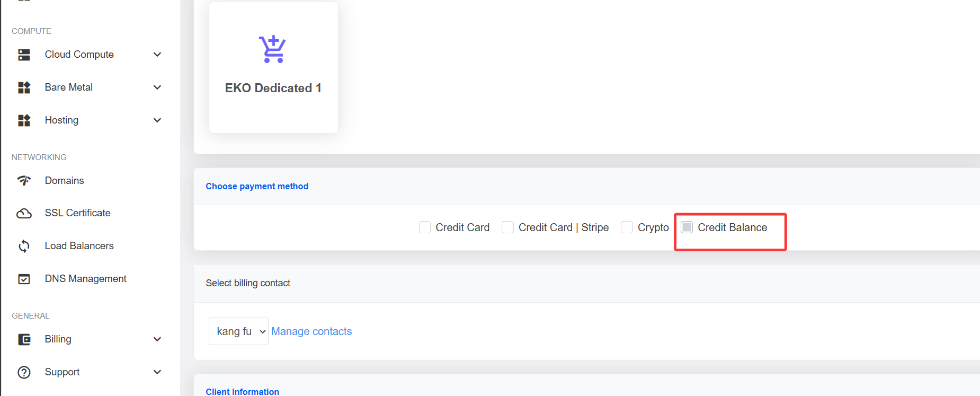Screen dimensions: 980x396
Task: Expand the Bare Metal submenu arrow
Action: [157, 87]
